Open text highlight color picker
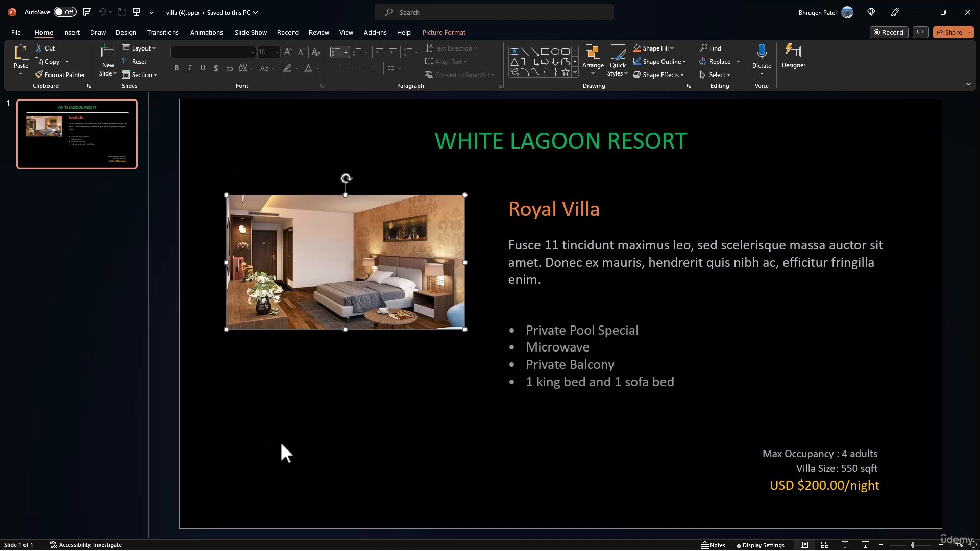Screen dimensions: 980x551 pos(288,68)
